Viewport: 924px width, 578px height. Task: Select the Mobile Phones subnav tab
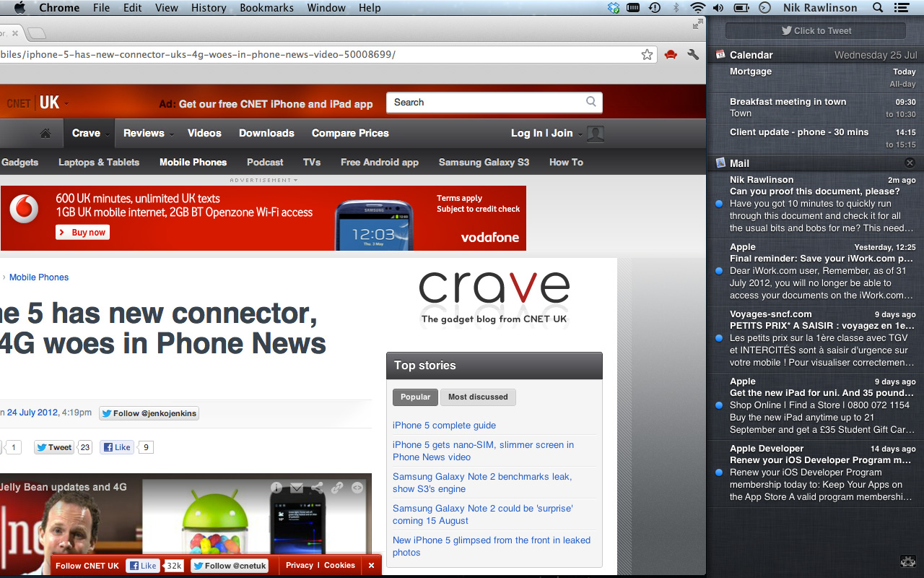pyautogui.click(x=193, y=163)
